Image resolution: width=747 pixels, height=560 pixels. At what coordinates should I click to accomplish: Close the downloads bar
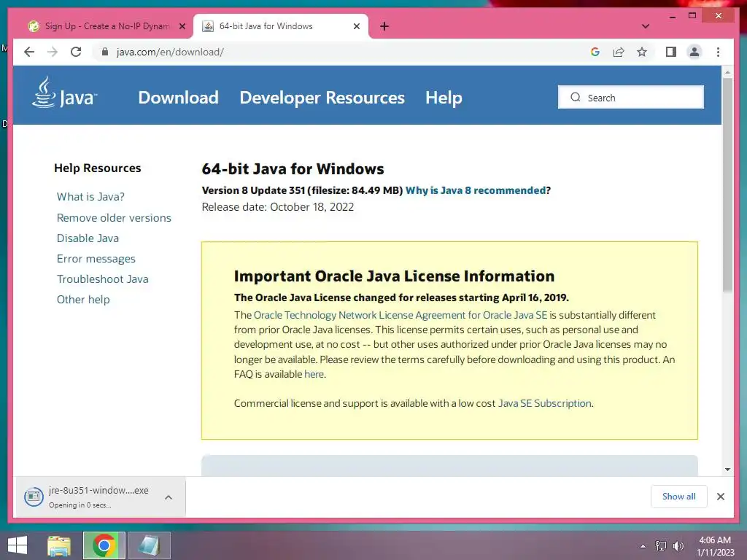[720, 497]
